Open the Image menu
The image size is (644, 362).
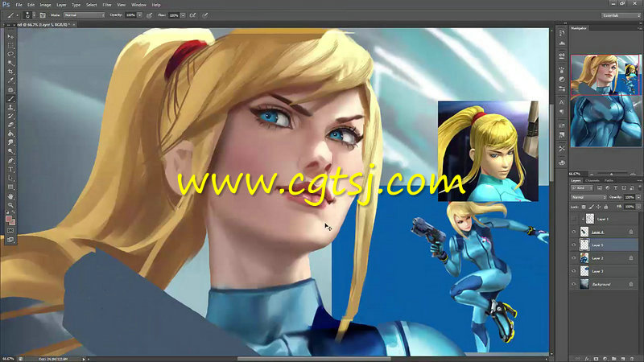coord(45,5)
